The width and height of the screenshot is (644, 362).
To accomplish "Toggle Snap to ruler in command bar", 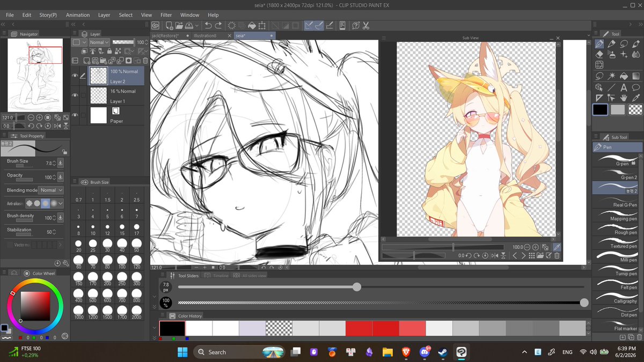I will tap(309, 25).
